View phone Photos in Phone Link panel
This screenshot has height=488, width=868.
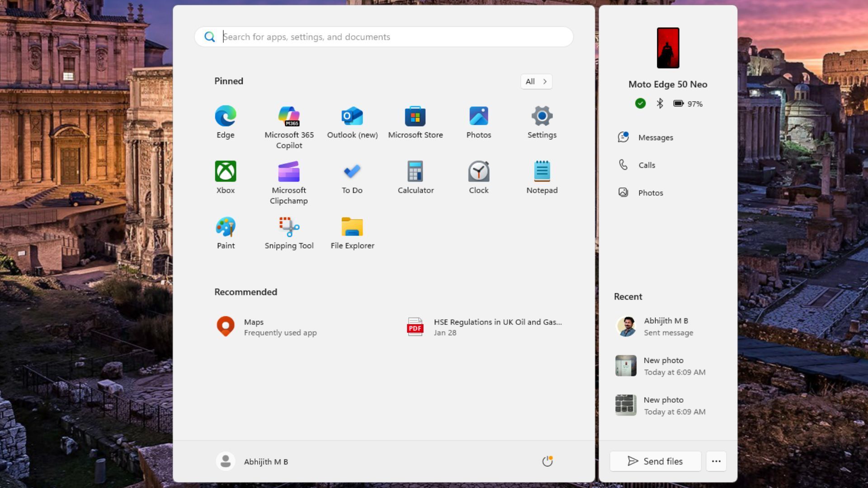[651, 192]
